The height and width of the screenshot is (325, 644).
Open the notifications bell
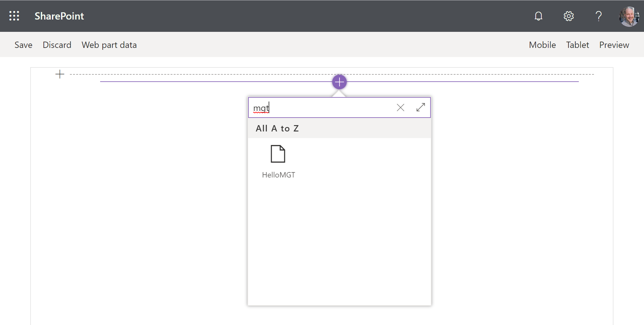point(539,16)
